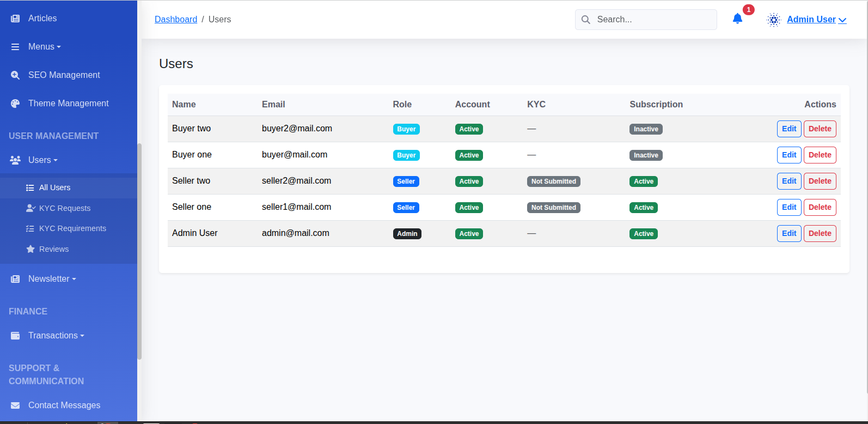Expand the Newsletter dropdown
The width and height of the screenshot is (868, 424).
74,279
